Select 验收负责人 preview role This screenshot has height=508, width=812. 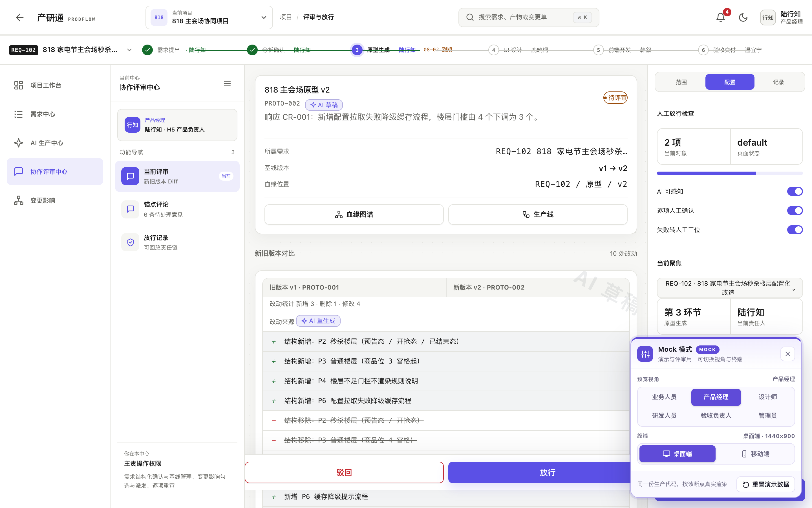pyautogui.click(x=716, y=416)
